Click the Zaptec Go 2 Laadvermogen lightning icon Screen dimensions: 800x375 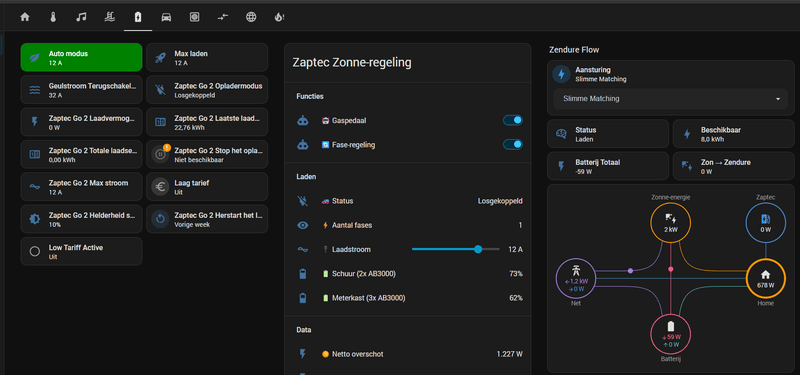tap(35, 122)
